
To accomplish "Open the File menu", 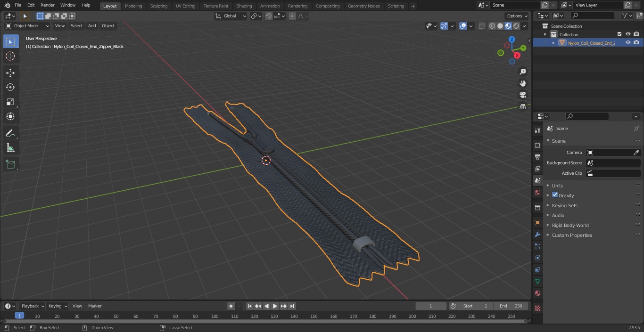I will pos(18,5).
